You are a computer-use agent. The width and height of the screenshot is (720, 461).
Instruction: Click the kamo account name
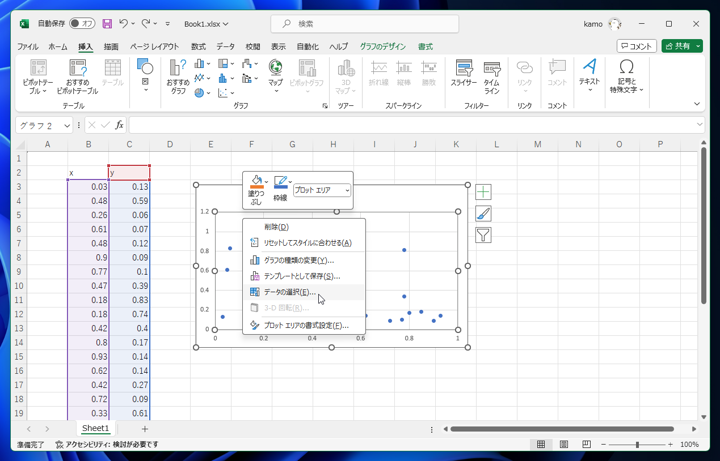coord(593,24)
